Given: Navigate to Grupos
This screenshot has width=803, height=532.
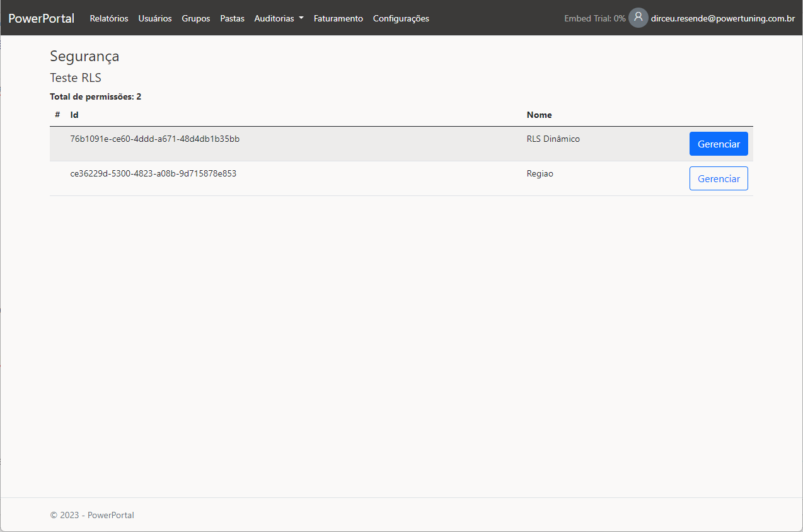Looking at the screenshot, I should (196, 18).
